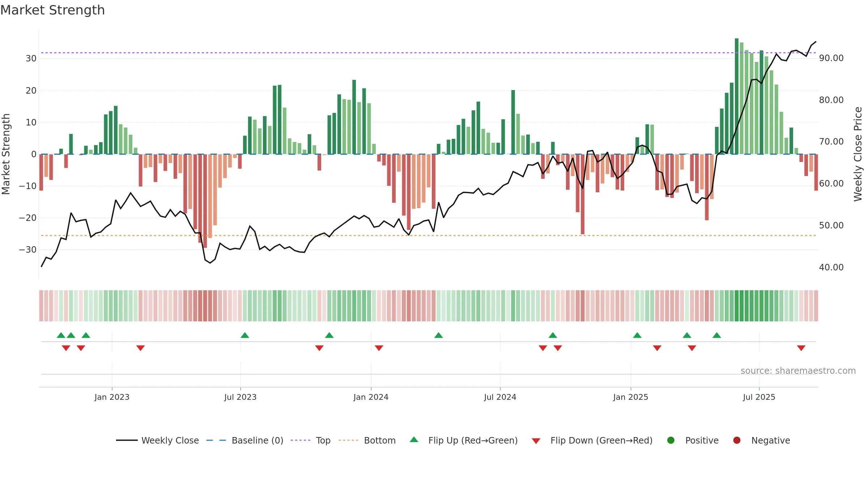Screen dimensions: 868x488
Task: Click the Jul 2024 x-axis label
Action: 500,397
